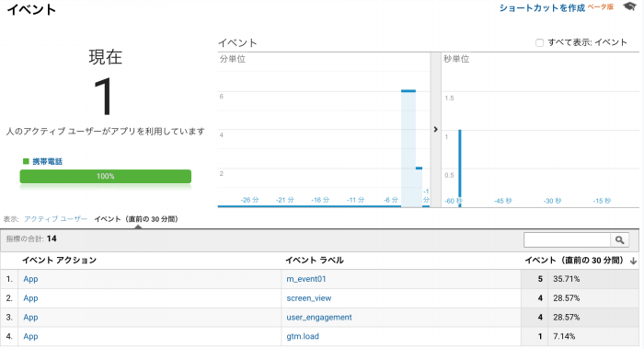Click the -60 秒 bar in per-second chart
The height and width of the screenshot is (349, 644).
pos(460,169)
